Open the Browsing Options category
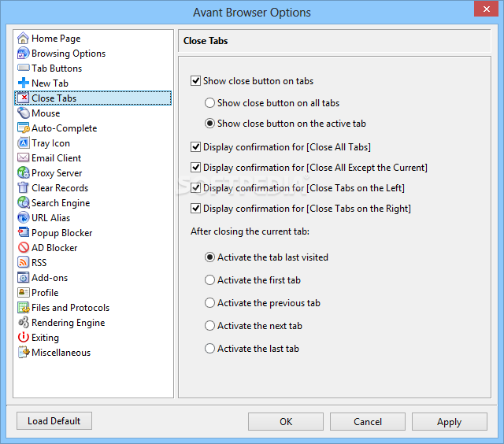 [x=69, y=54]
